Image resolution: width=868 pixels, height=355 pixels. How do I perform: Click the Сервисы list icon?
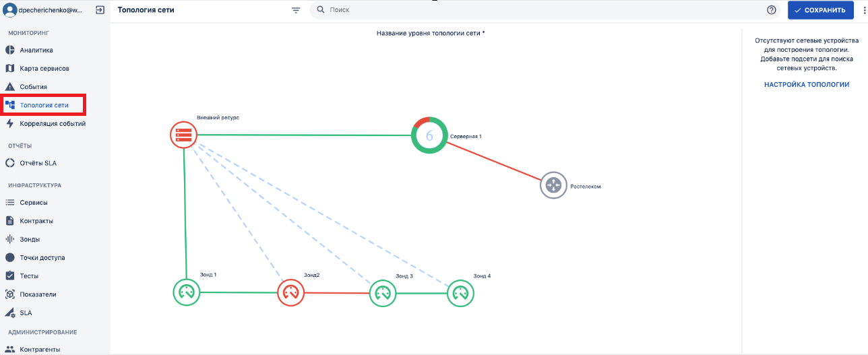10,202
